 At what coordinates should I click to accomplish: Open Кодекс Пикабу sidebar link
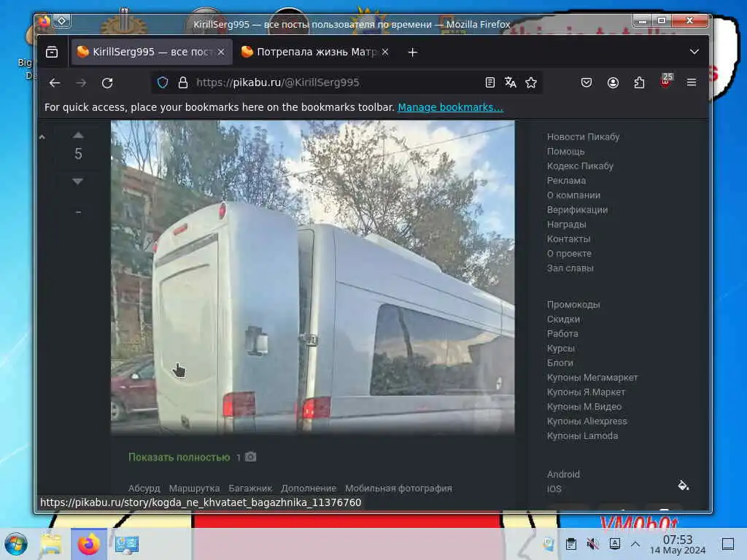point(580,166)
